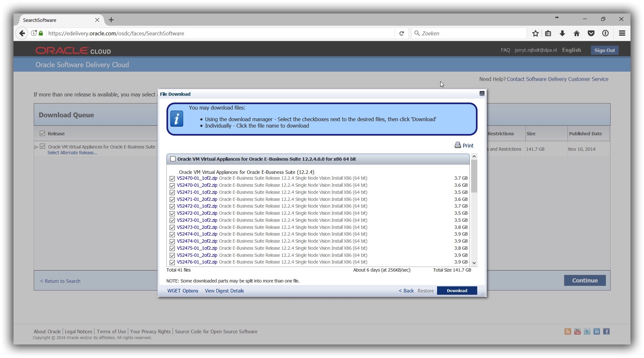
Task: Open the Terms of Use footer link
Action: (111, 331)
